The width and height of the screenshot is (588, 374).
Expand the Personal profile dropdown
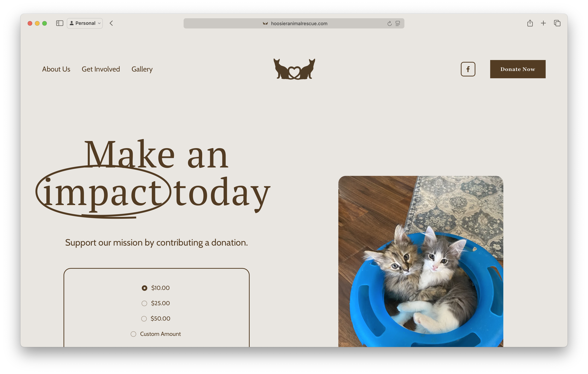[x=85, y=23]
